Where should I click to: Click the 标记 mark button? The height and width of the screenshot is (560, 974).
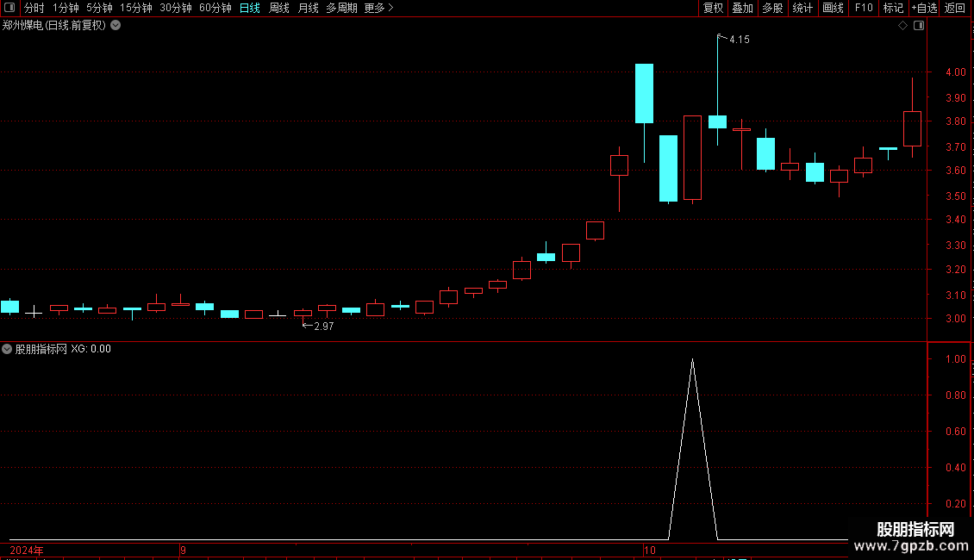893,8
